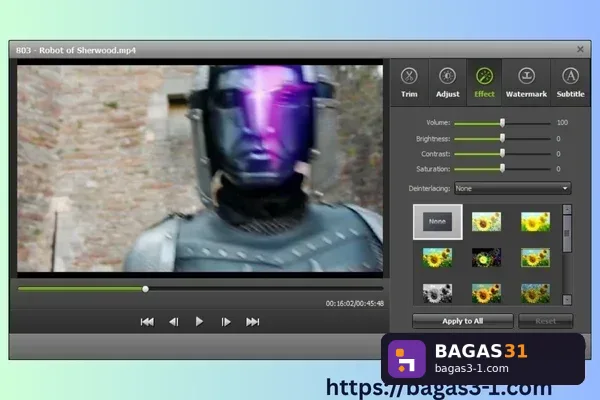The image size is (600, 400).
Task: Select the Effect tab
Action: tap(484, 82)
